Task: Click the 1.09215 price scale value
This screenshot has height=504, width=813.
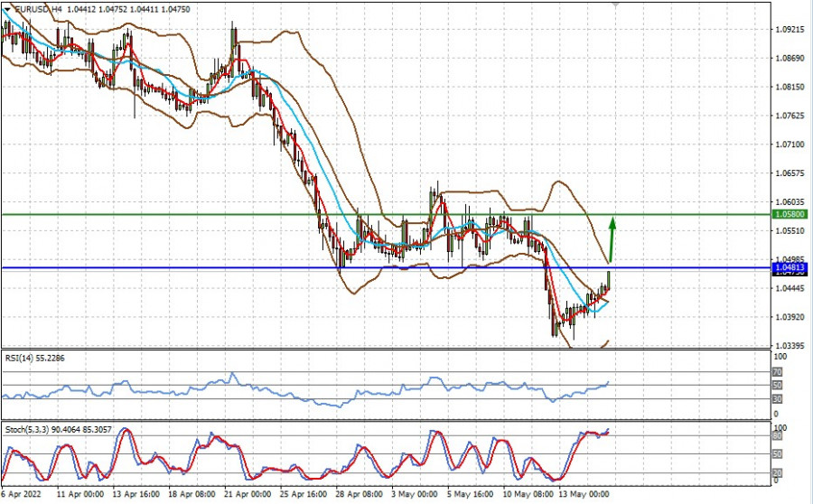Action: tap(790, 29)
